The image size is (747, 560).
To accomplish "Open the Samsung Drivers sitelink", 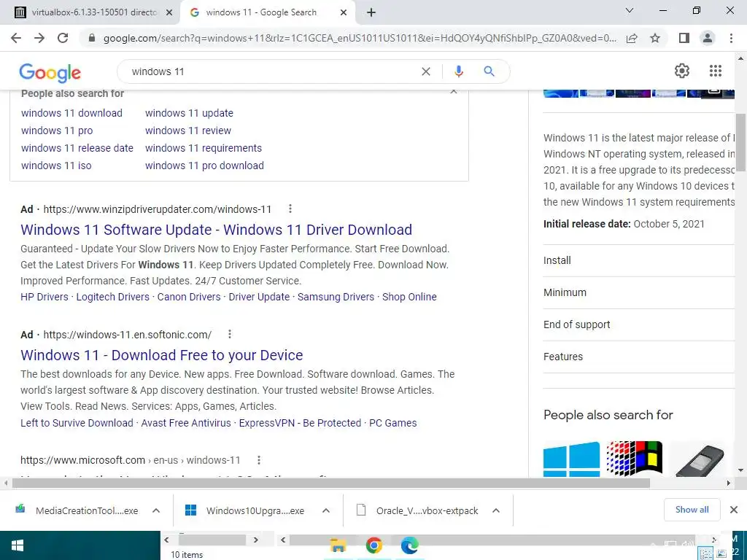I will tap(336, 297).
